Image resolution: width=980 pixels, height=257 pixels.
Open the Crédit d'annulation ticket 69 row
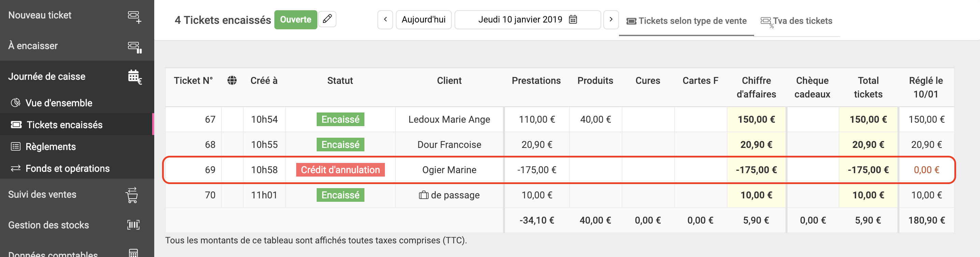tap(559, 170)
